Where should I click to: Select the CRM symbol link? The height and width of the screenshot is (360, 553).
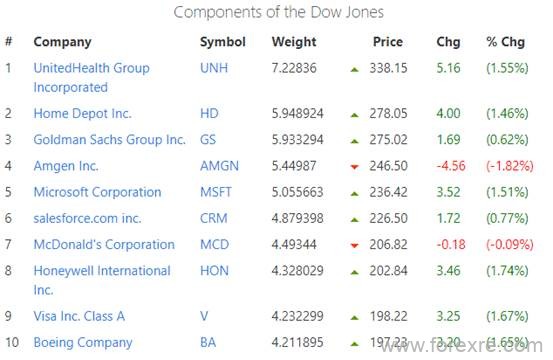pyautogui.click(x=214, y=218)
